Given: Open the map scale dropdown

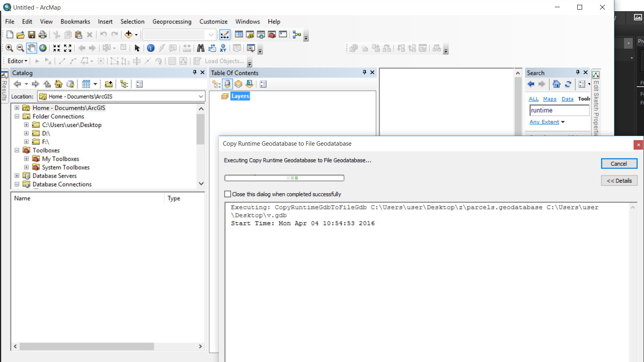Looking at the screenshot, I should pyautogui.click(x=211, y=35).
